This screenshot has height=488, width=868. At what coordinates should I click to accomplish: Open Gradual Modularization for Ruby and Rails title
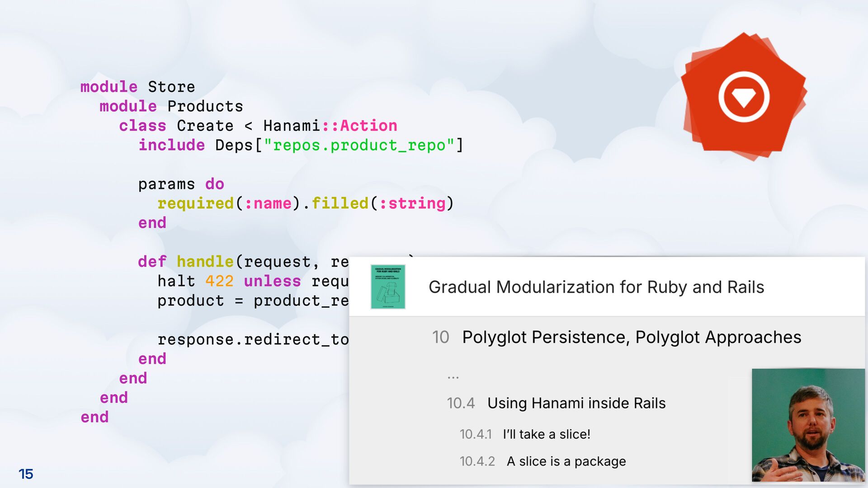pyautogui.click(x=596, y=287)
